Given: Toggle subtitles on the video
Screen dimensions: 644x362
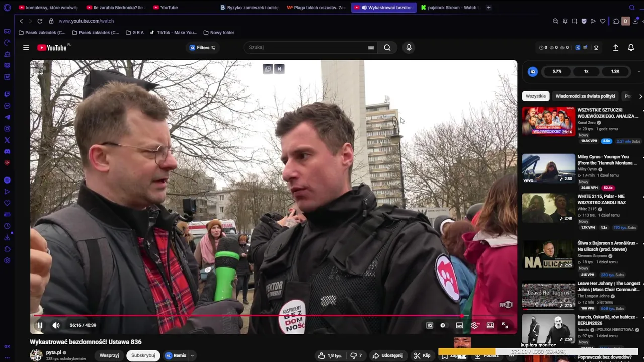Looking at the screenshot, I should coord(459,325).
